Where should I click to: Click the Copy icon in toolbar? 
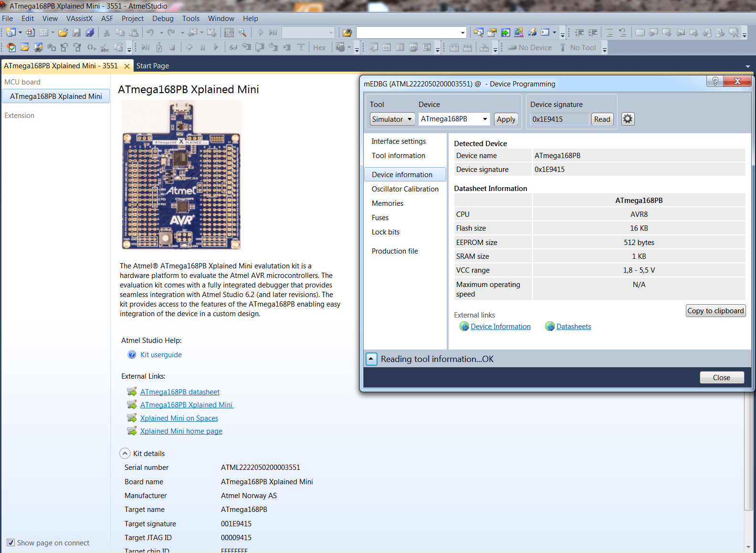120,32
